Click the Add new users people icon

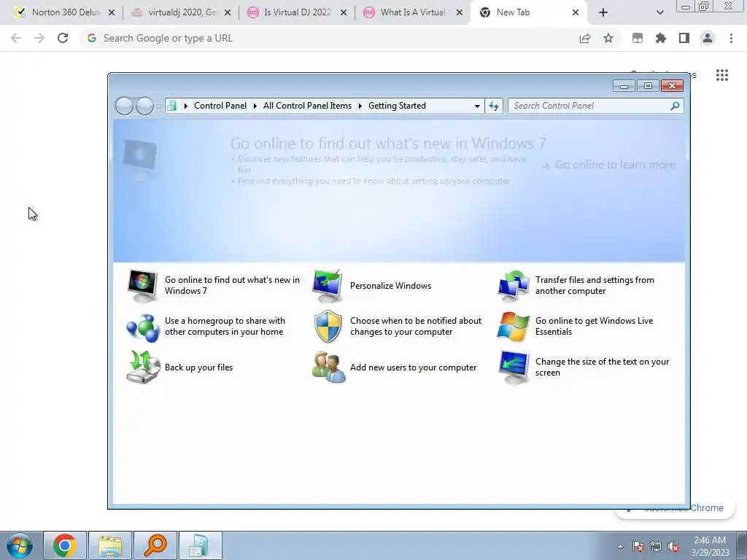tap(328, 367)
